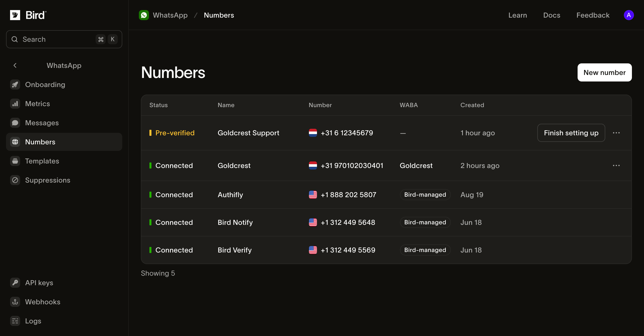This screenshot has height=336, width=644.
Task: Click the Numbers page heading
Action: tap(173, 72)
